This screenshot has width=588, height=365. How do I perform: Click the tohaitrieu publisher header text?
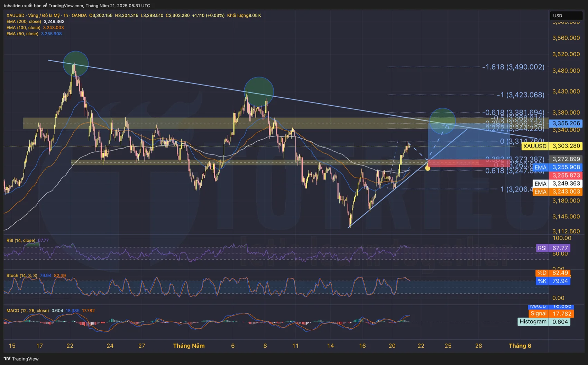(77, 6)
